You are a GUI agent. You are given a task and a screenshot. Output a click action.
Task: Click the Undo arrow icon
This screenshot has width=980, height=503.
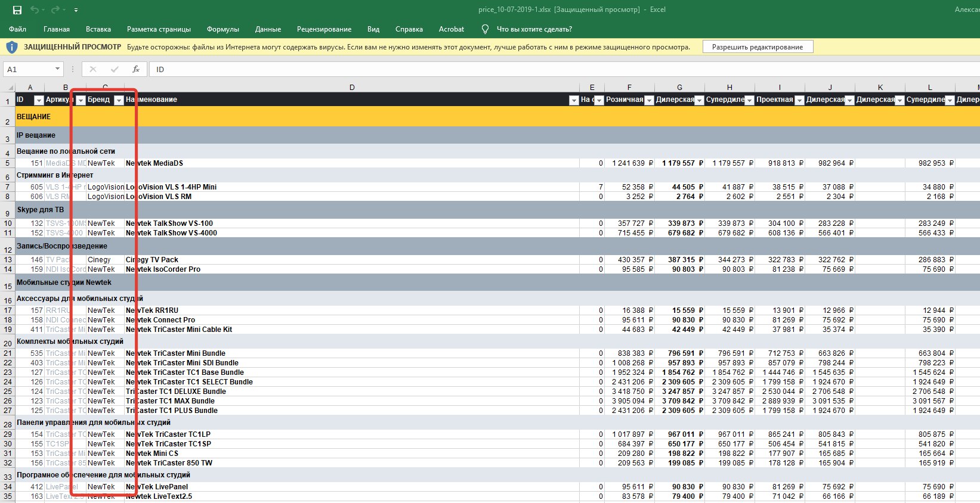(35, 10)
